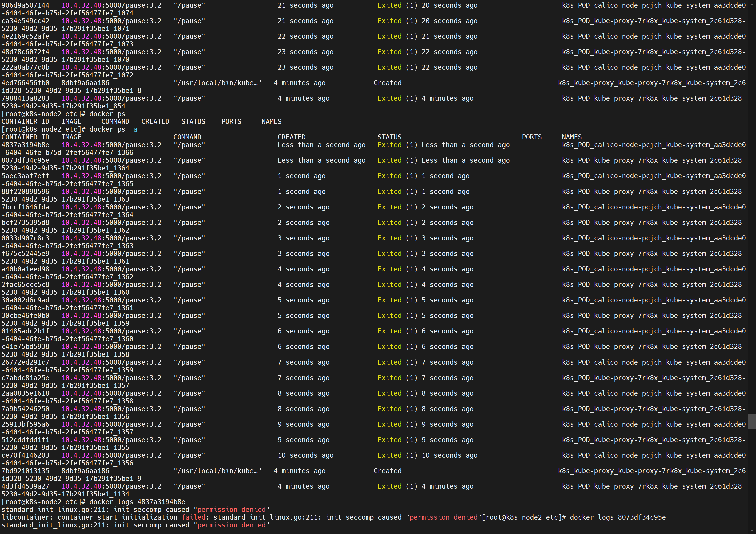Click container ID bcf2735395d8
Screen dimensions: 756x534
point(25,222)
